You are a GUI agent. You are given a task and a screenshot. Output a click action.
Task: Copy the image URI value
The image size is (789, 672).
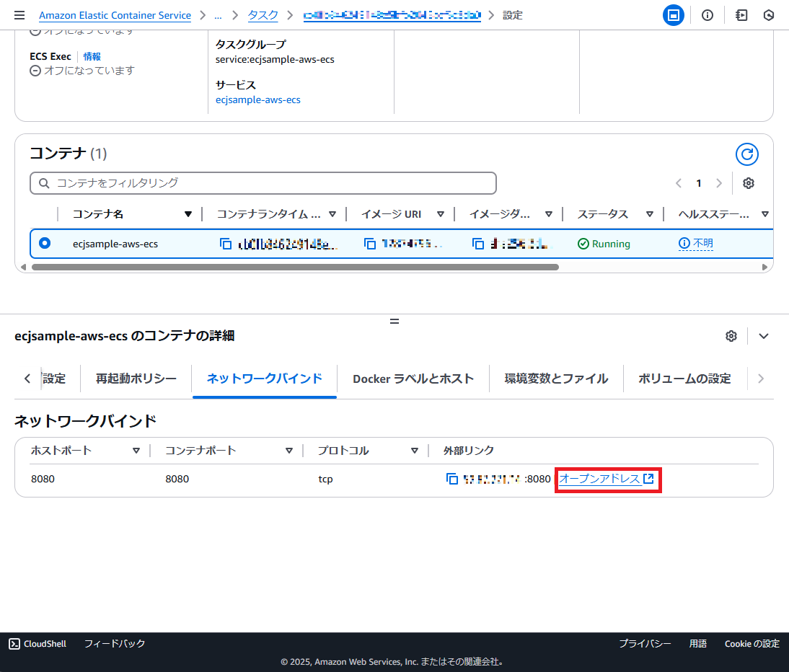coord(370,244)
